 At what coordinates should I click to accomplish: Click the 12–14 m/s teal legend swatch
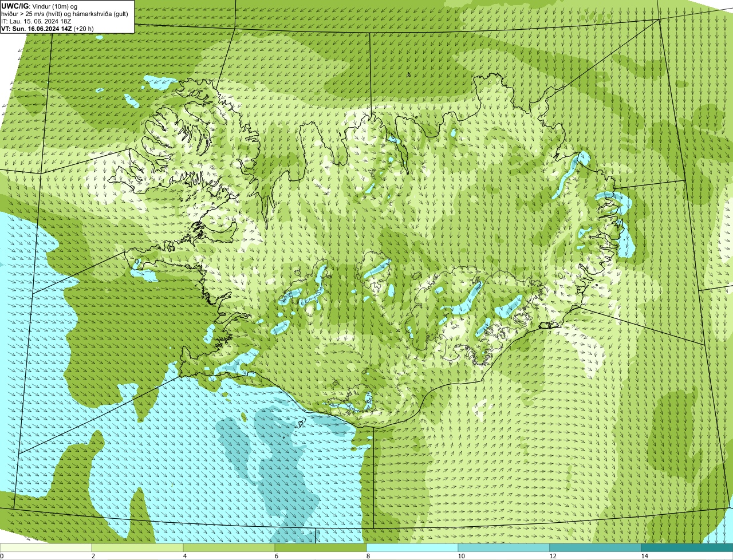(x=596, y=547)
